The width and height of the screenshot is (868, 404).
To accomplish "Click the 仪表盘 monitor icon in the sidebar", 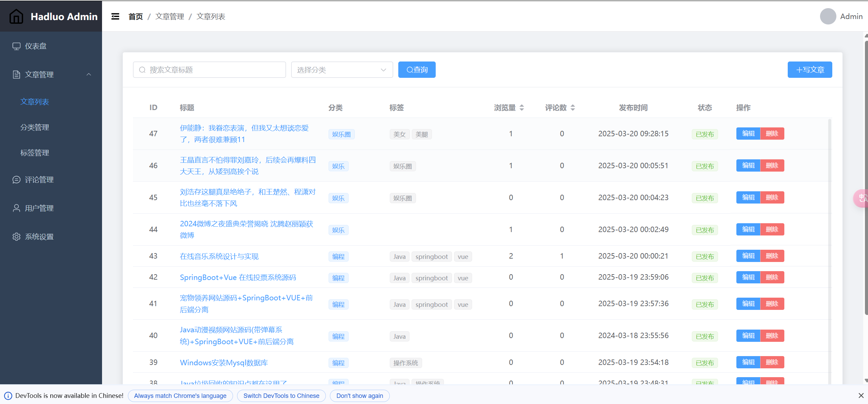I will click(16, 46).
